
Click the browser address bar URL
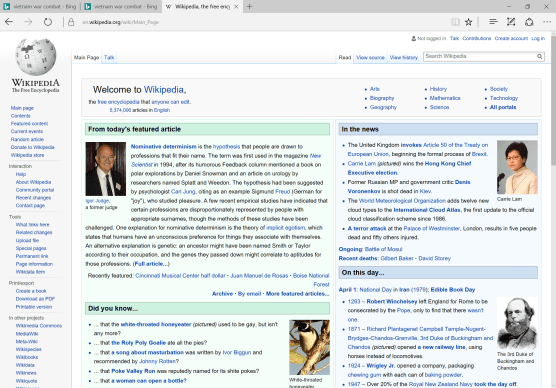[121, 22]
